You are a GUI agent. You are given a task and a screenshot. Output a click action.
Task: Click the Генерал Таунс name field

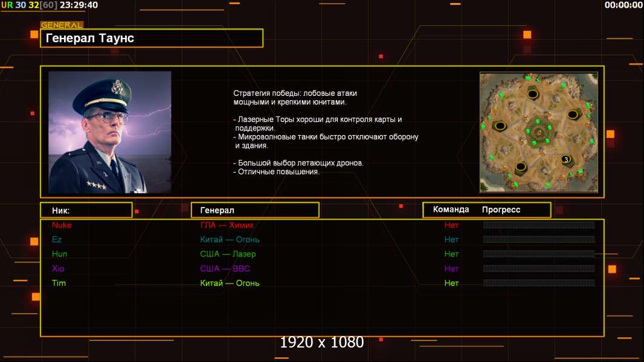(152, 38)
